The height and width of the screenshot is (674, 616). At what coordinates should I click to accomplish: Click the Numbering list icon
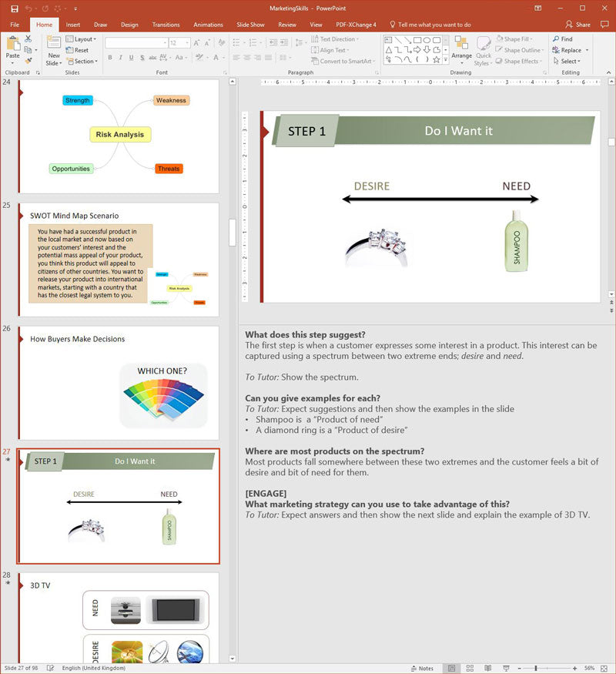coord(253,42)
